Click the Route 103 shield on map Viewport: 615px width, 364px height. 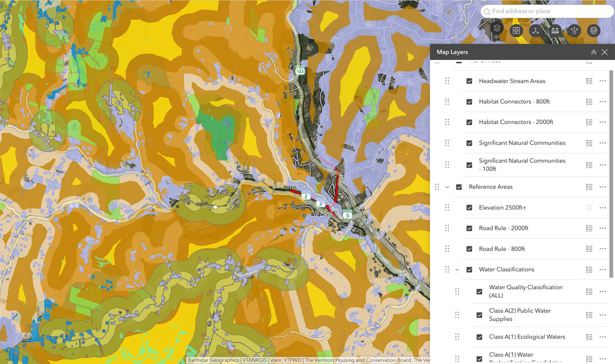tap(300, 71)
